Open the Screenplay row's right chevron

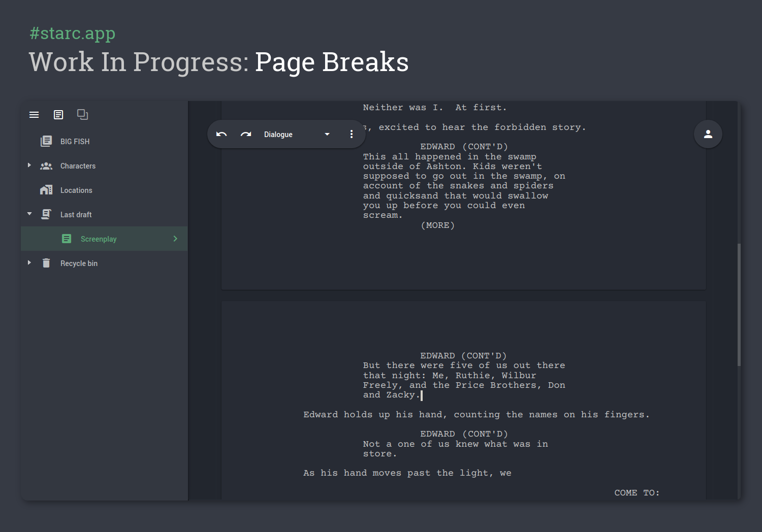[x=175, y=239]
